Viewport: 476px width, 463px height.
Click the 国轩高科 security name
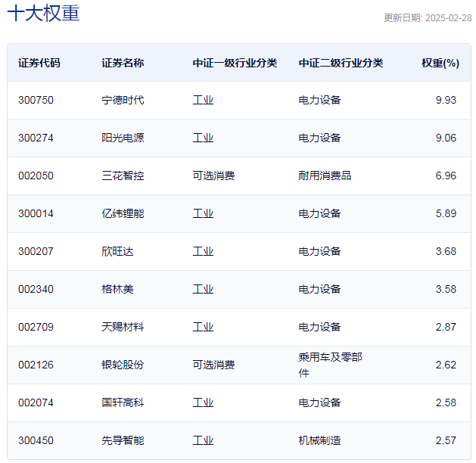pyautogui.click(x=123, y=402)
